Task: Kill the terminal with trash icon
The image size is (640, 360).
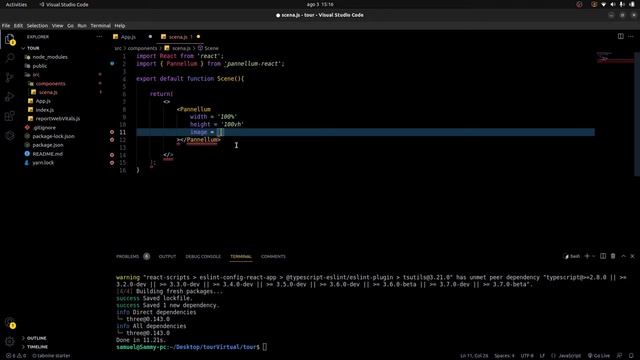Action: pos(613,256)
